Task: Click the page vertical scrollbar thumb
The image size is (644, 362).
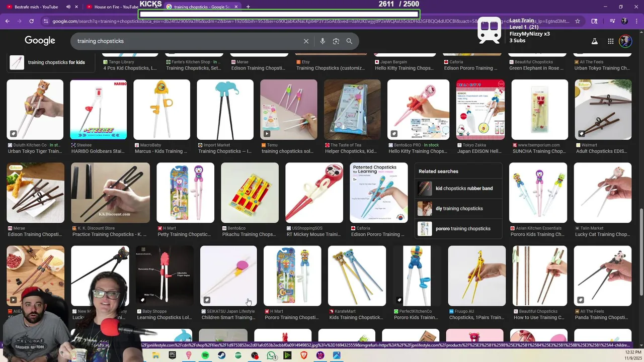Action: click(640, 253)
